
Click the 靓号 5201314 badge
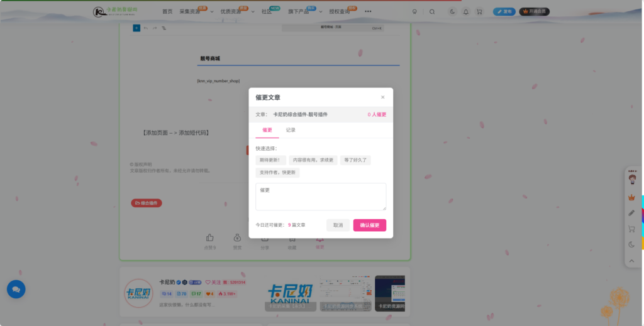(235, 282)
